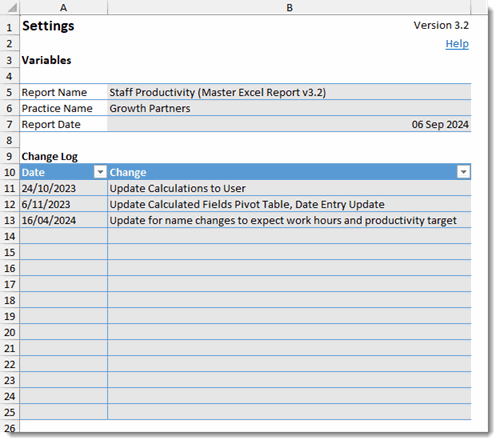This screenshot has height=444, width=500.
Task: Select row 5 header
Action: point(9,92)
